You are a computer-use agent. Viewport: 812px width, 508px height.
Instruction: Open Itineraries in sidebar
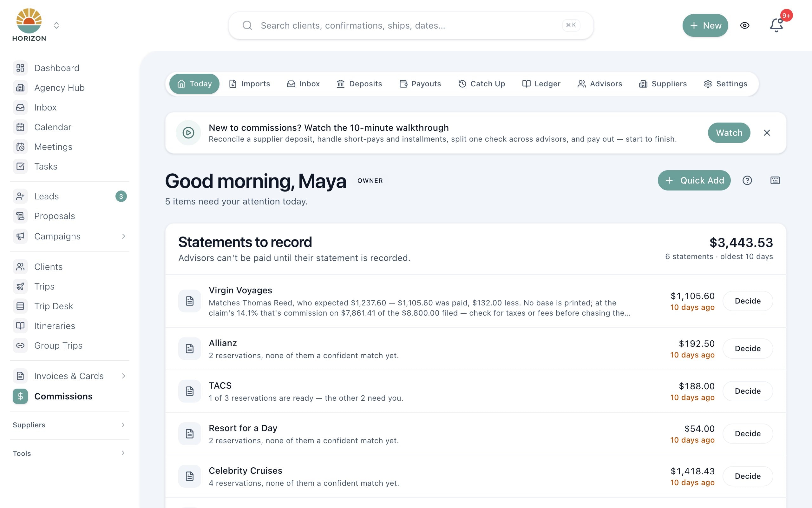pos(70,325)
